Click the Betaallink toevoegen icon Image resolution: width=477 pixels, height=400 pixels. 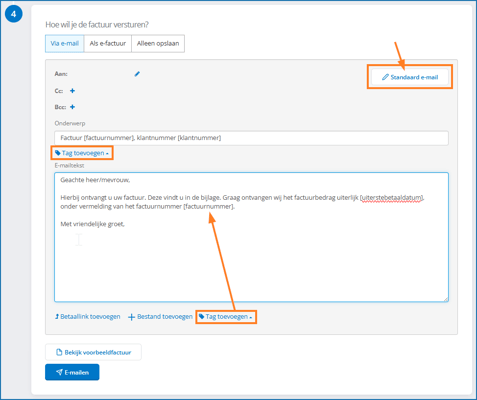[x=57, y=317]
